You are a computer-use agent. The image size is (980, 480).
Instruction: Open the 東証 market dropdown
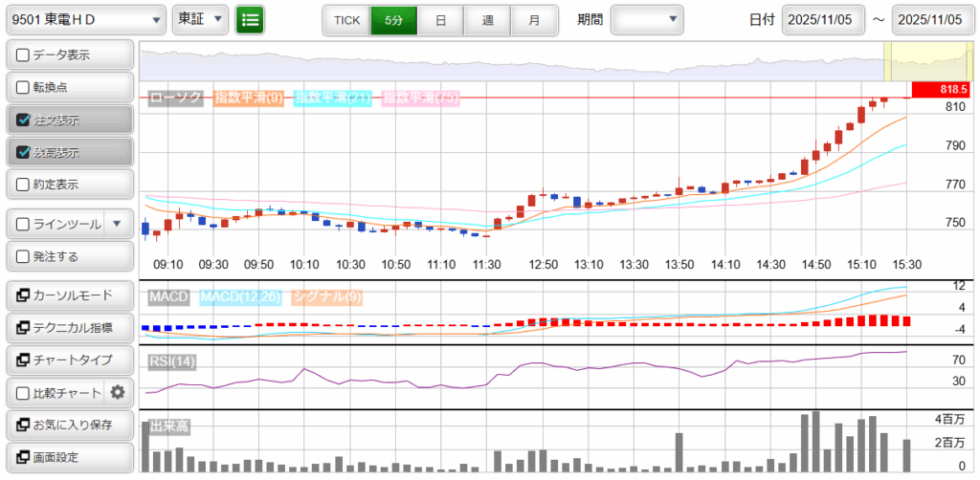pyautogui.click(x=200, y=19)
